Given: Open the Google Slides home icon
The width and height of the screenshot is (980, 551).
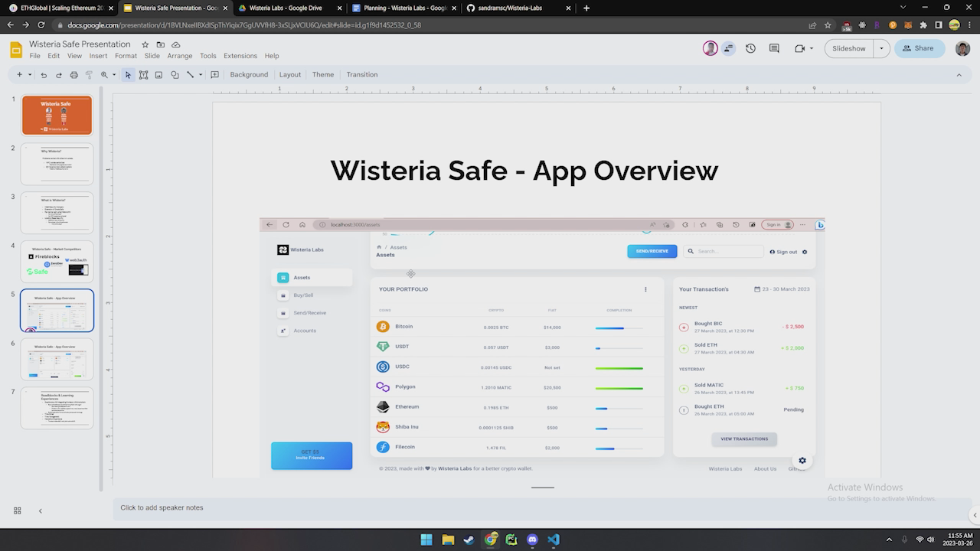Looking at the screenshot, I should pyautogui.click(x=15, y=50).
